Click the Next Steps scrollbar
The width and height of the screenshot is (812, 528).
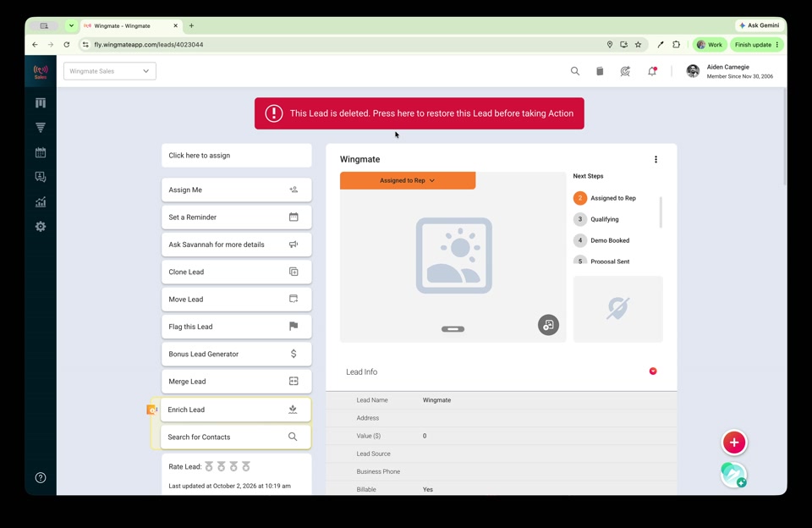(x=661, y=212)
